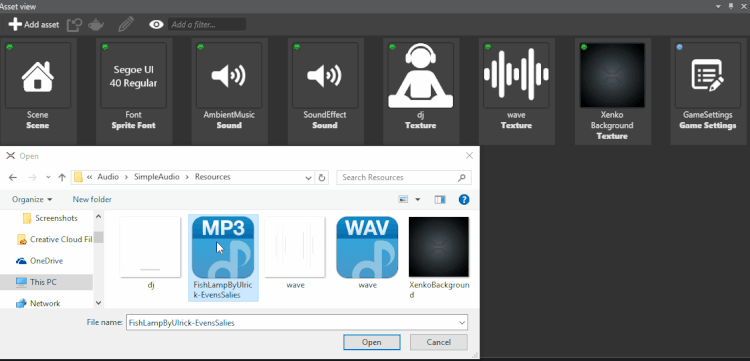Click the pencil edit icon in toolbar
The height and width of the screenshot is (361, 750).
point(126,24)
